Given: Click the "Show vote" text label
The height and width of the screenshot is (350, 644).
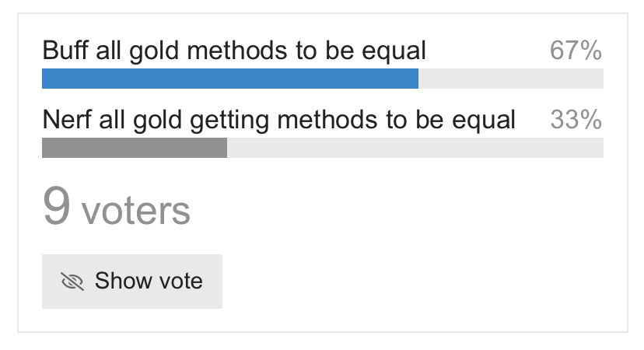Looking at the screenshot, I should (x=149, y=281).
